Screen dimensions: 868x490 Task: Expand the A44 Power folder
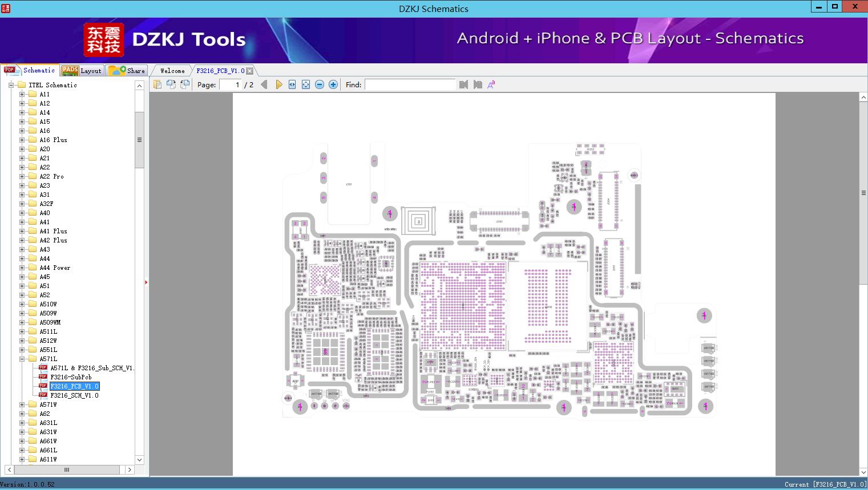click(22, 268)
